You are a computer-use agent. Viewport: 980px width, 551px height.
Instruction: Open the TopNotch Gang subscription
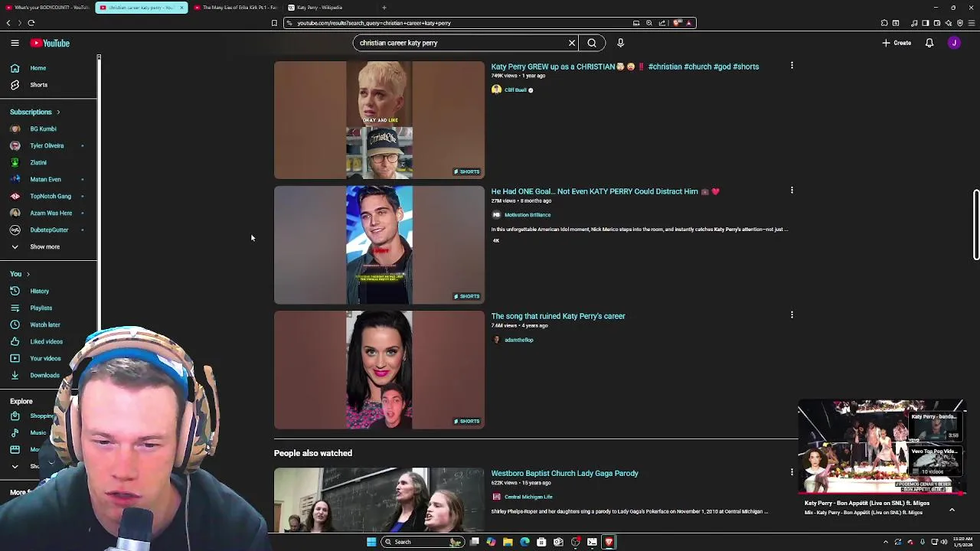click(x=49, y=196)
